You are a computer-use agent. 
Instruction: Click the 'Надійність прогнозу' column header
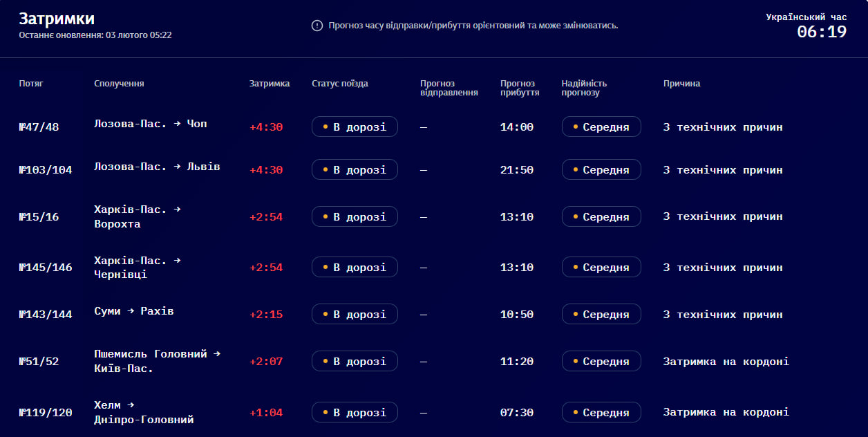pos(584,88)
